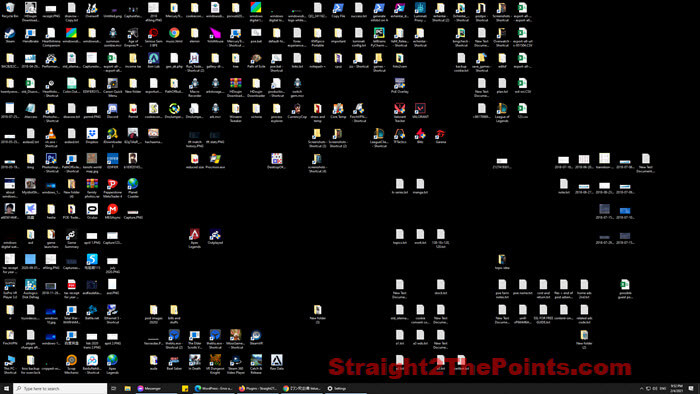Select the Planet Coaster desktop icon

point(133,188)
